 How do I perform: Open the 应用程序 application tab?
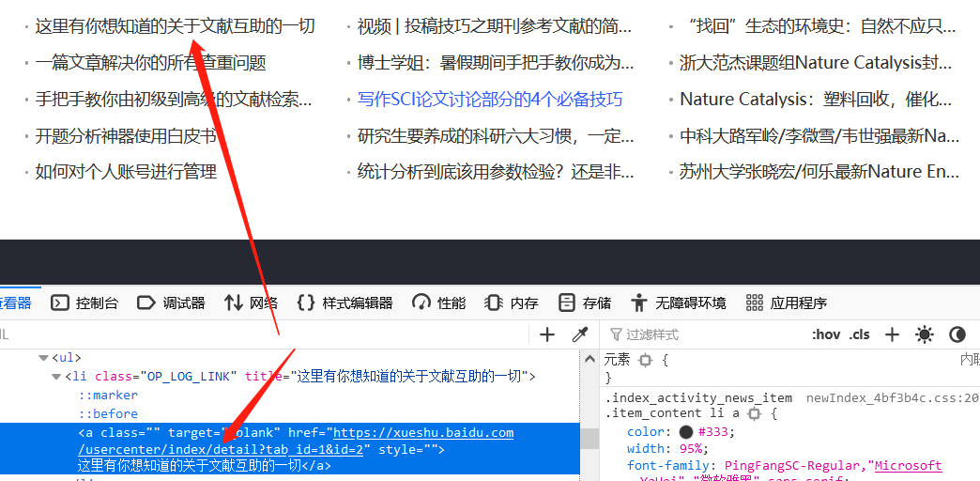click(787, 303)
